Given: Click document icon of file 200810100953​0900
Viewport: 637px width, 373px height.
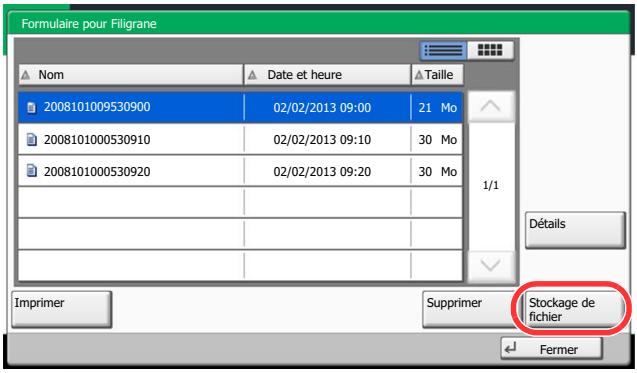Looking at the screenshot, I should (31, 108).
